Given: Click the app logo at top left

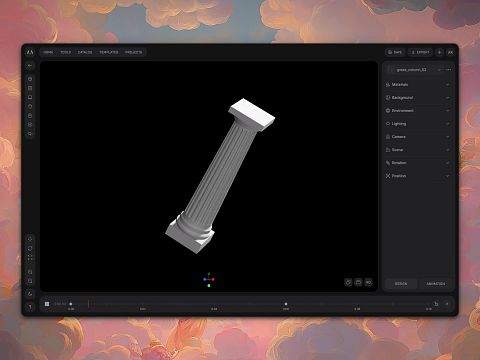Looking at the screenshot, I should [x=30, y=52].
